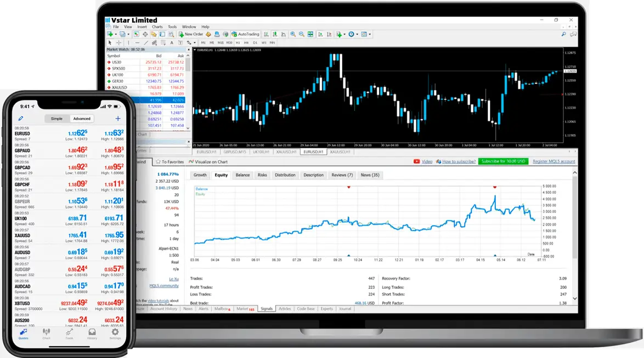Tap the History tab in phone bottom bar

pyautogui.click(x=92, y=333)
